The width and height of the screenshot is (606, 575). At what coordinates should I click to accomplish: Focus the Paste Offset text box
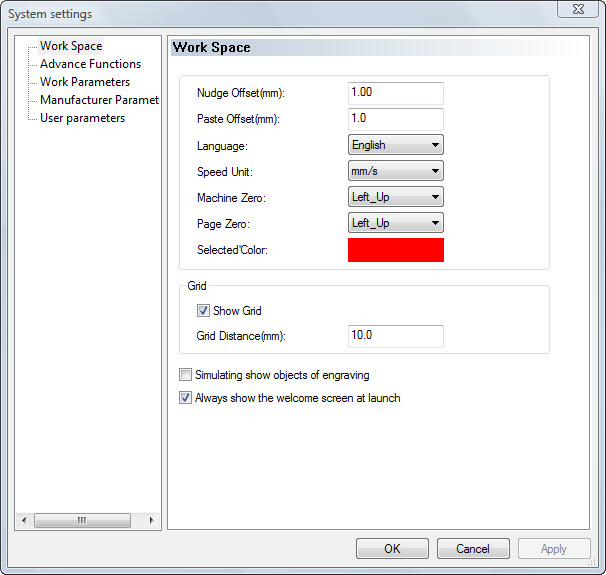[395, 119]
